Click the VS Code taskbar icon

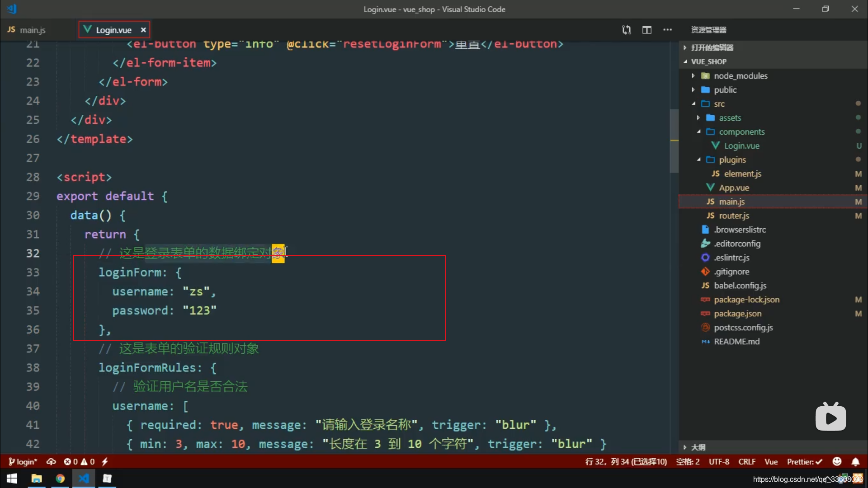[x=84, y=479]
